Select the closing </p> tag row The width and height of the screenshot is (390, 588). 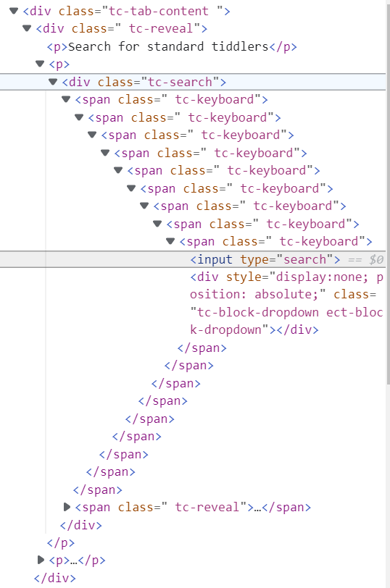(x=61, y=542)
